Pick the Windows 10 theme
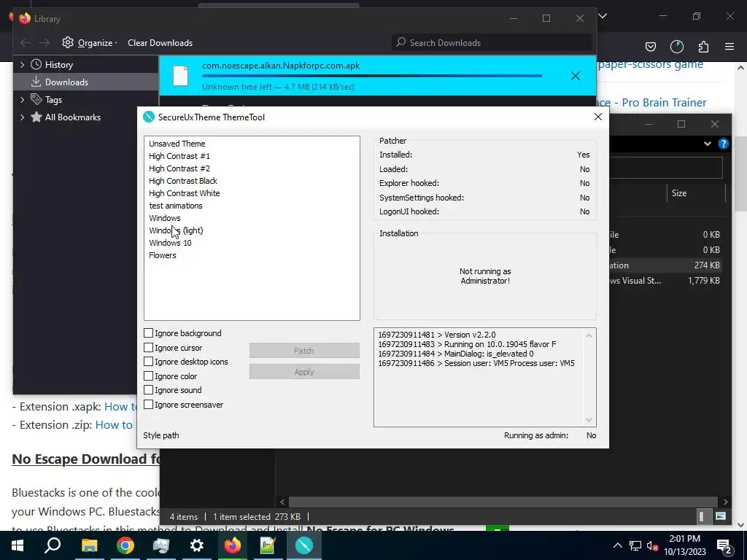747x560 pixels. [x=170, y=242]
